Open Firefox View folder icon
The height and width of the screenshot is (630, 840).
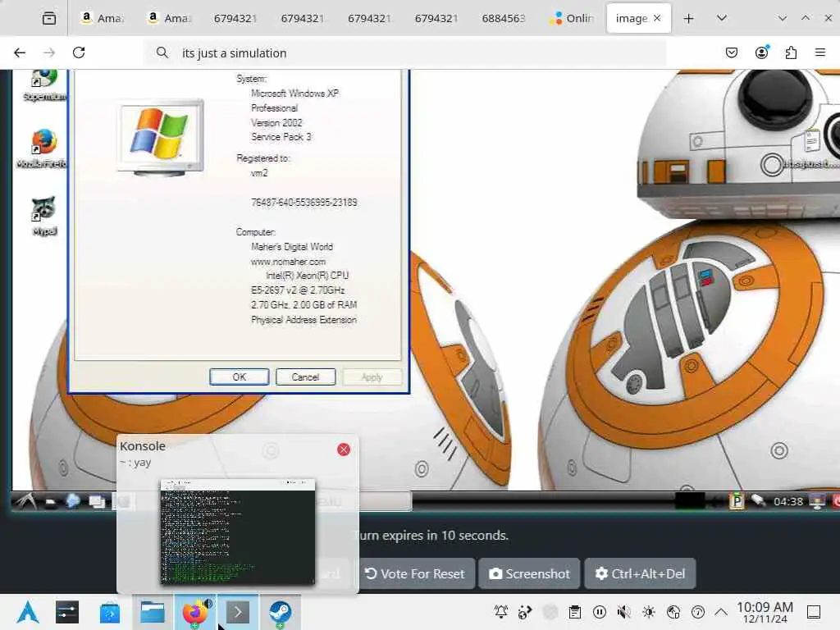click(48, 19)
